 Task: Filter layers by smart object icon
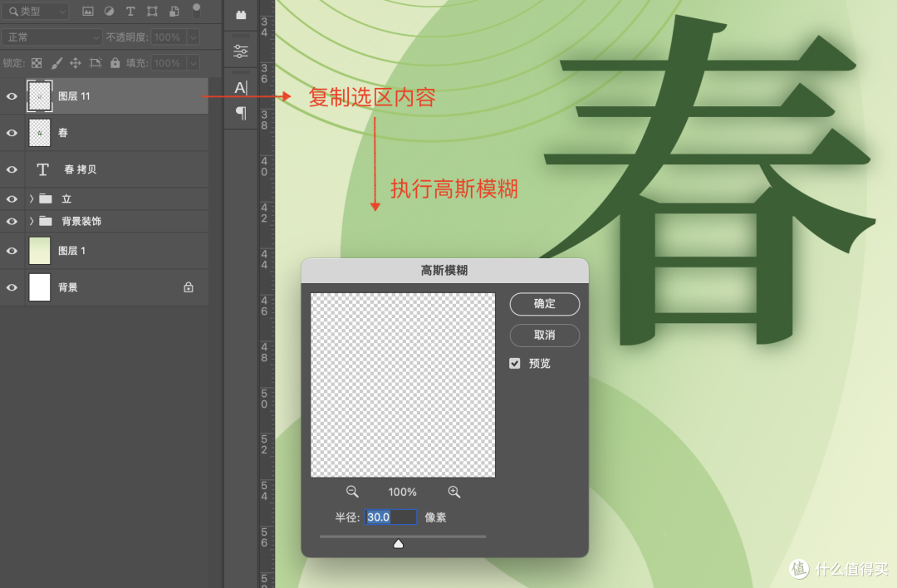174,12
